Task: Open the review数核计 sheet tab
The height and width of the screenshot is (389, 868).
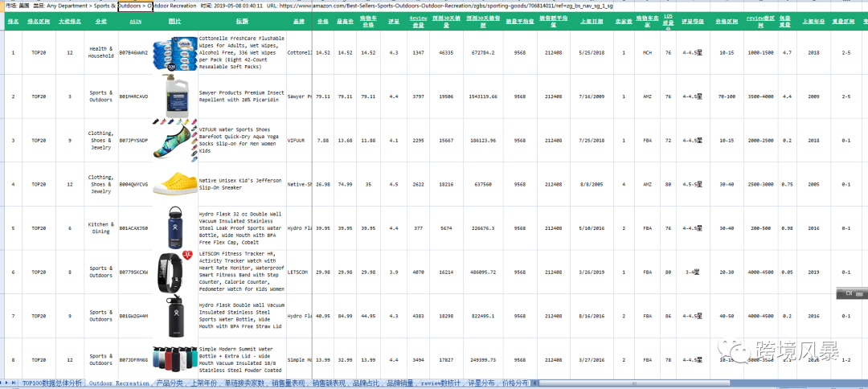Action: click(x=442, y=383)
